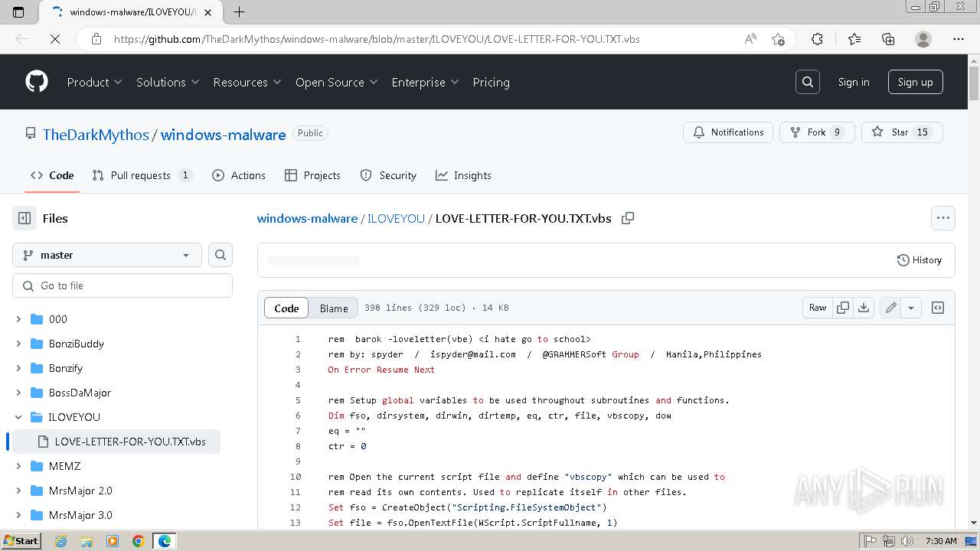Select the Code view toggle
Image resolution: width=980 pixels, height=551 pixels.
pyautogui.click(x=286, y=308)
